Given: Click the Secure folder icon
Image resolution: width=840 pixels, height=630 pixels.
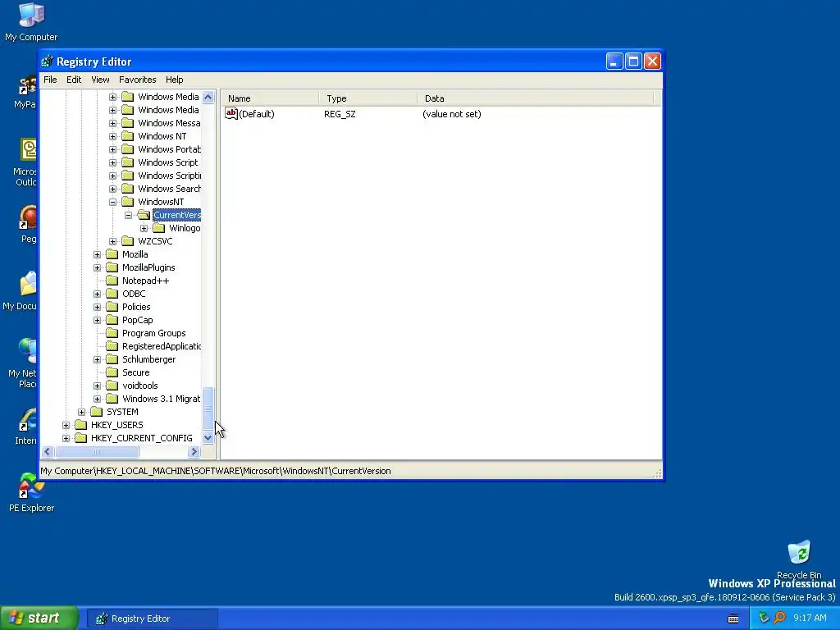Looking at the screenshot, I should pyautogui.click(x=112, y=372).
